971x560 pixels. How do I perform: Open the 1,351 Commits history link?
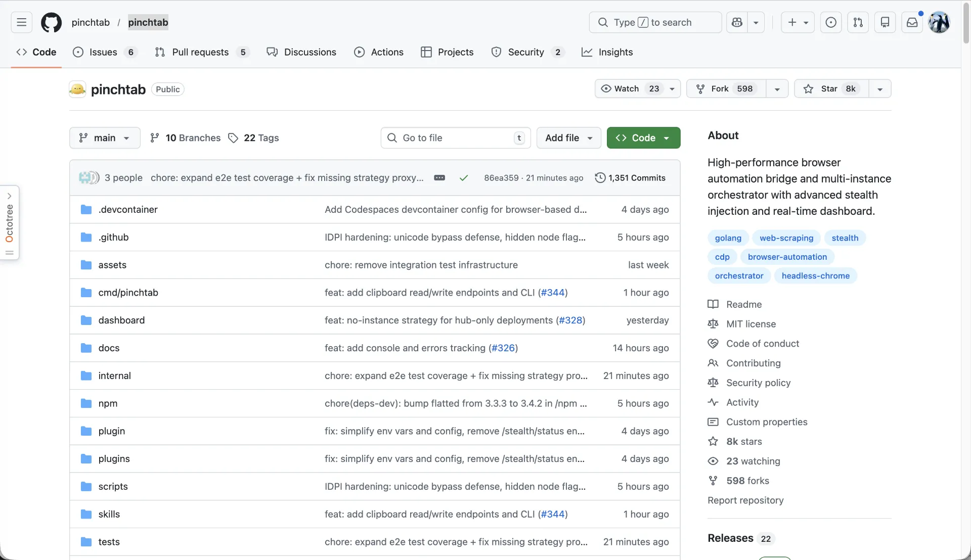630,178
